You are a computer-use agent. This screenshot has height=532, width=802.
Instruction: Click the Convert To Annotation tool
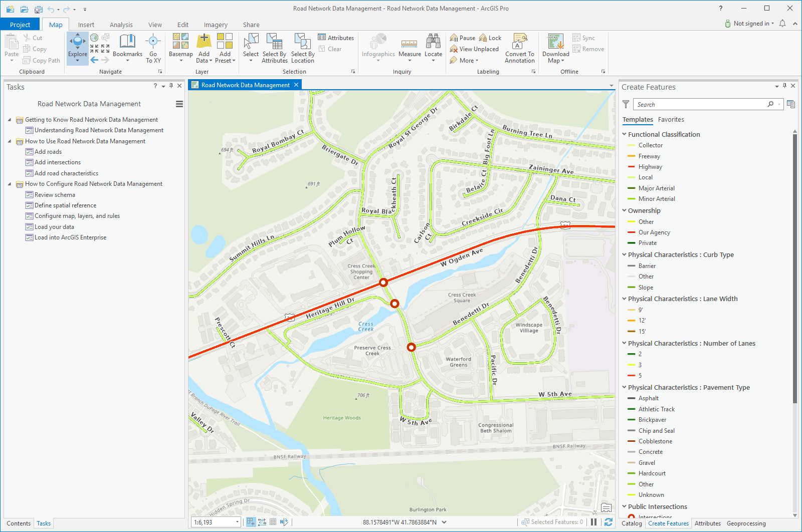(520, 48)
